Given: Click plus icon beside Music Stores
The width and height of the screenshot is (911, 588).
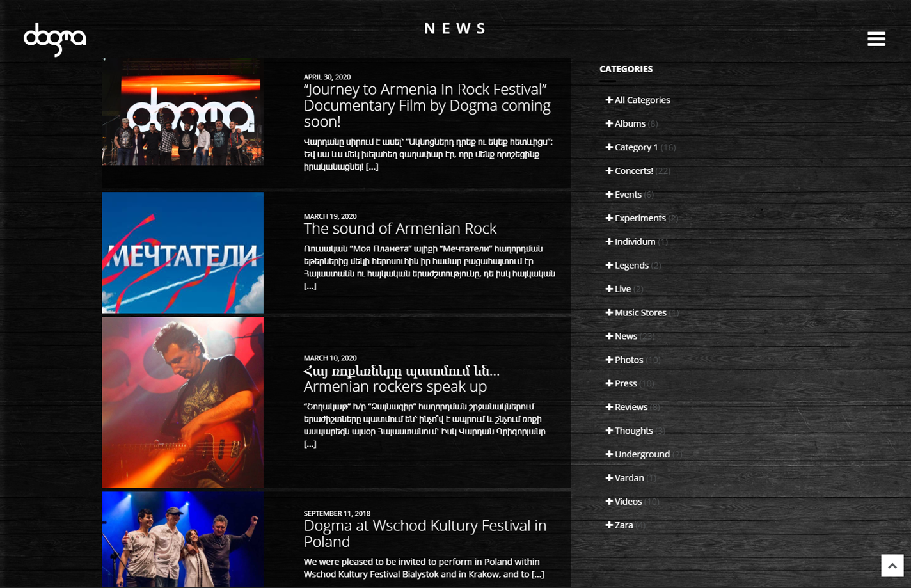Looking at the screenshot, I should [609, 313].
